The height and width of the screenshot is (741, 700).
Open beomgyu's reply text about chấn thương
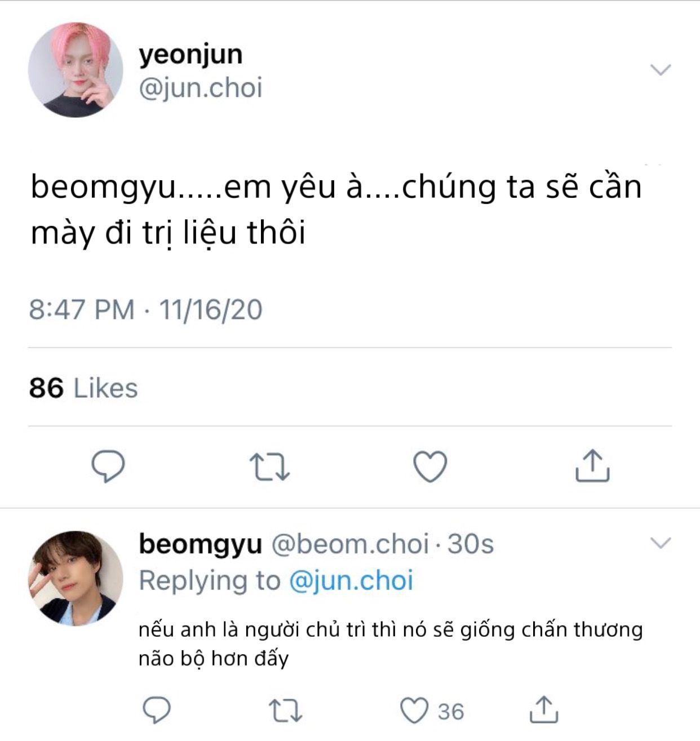pyautogui.click(x=391, y=644)
